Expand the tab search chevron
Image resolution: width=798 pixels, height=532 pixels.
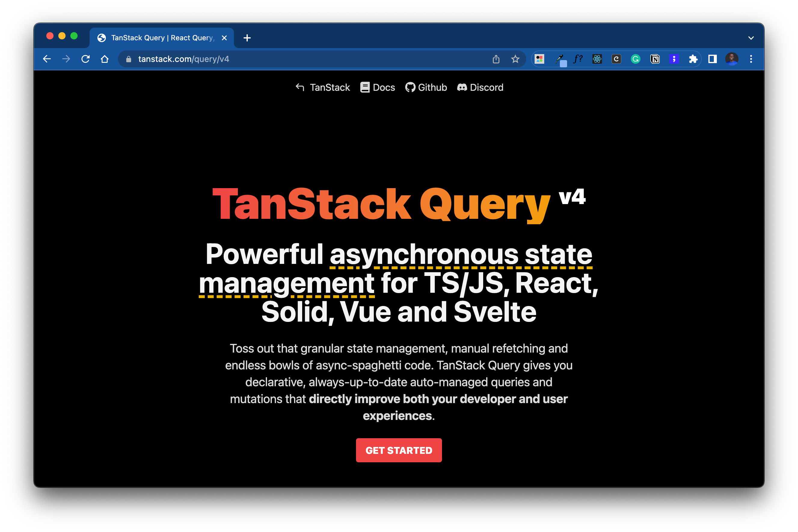[751, 38]
